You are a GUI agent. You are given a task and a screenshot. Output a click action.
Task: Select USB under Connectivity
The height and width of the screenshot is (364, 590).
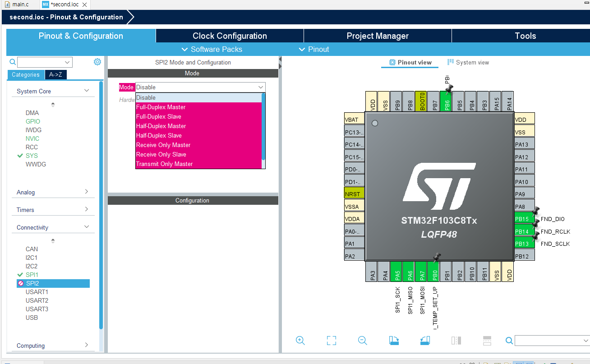[x=32, y=318]
